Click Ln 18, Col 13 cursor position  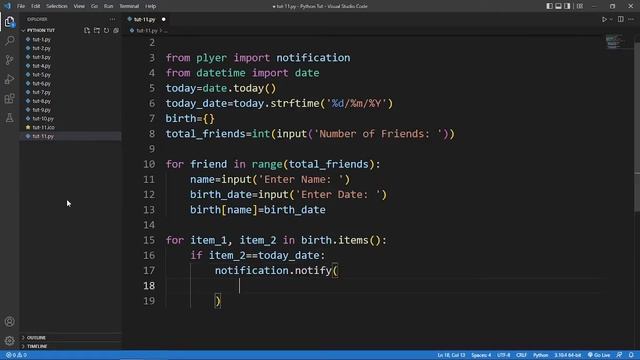tap(451, 355)
